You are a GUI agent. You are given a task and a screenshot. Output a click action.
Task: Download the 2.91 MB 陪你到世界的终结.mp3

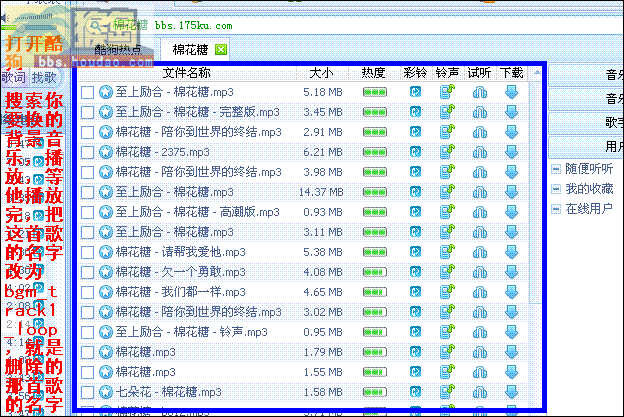click(511, 132)
